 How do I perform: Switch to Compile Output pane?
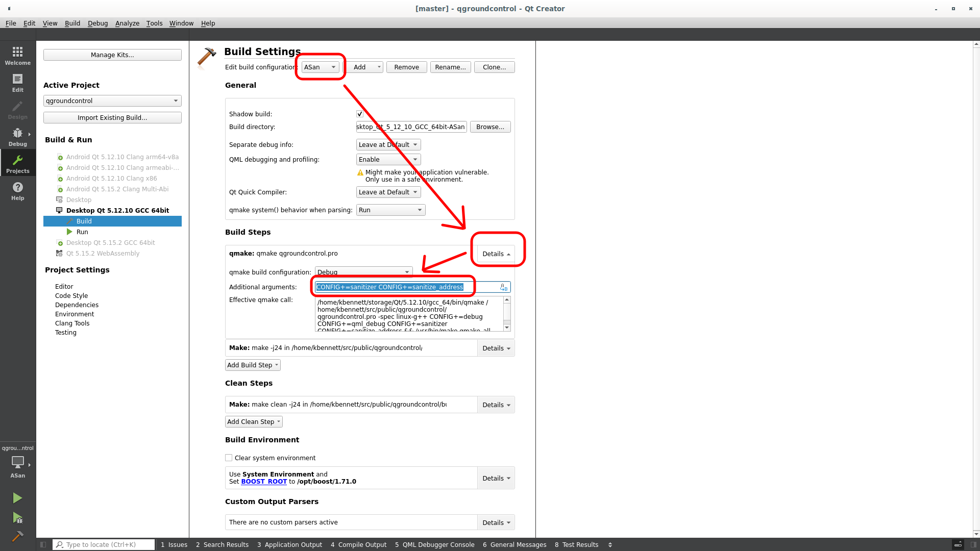pos(358,545)
